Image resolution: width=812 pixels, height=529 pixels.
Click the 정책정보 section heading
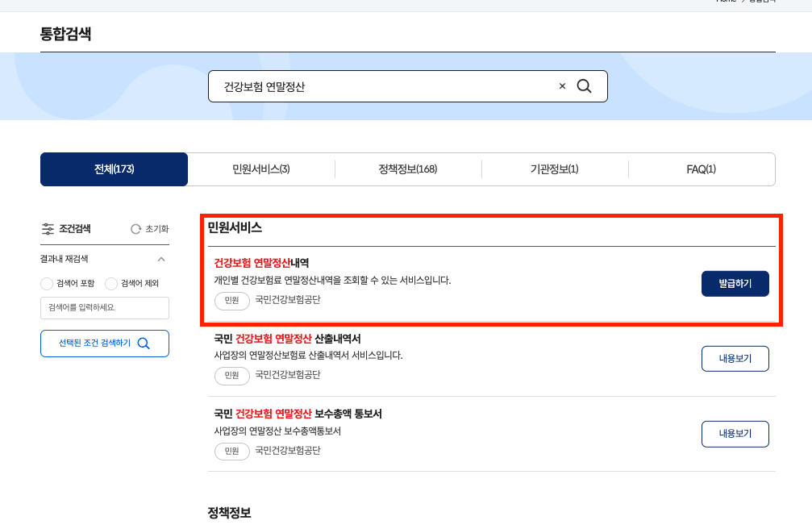[x=230, y=513]
